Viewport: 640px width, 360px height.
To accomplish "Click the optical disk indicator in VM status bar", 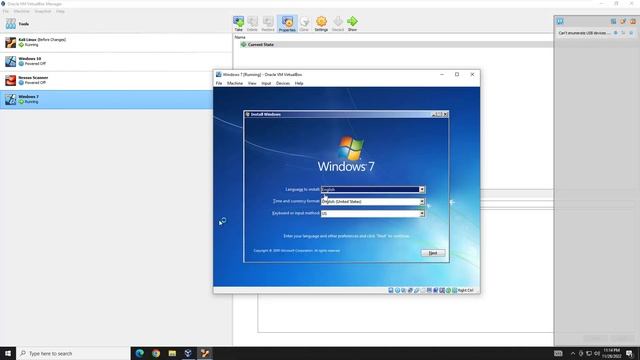I will coord(397,290).
